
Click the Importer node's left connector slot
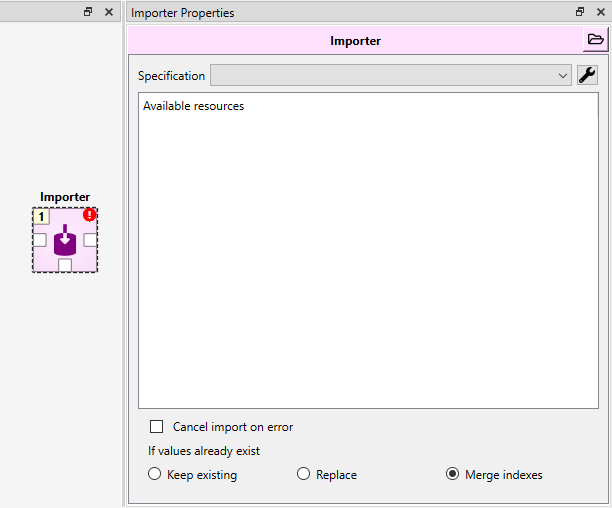tap(40, 240)
